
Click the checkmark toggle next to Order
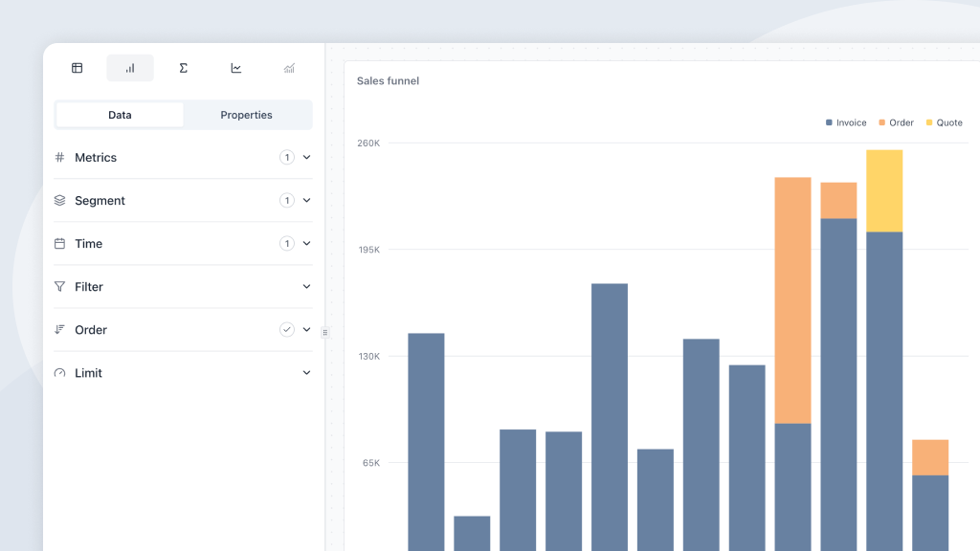point(286,329)
